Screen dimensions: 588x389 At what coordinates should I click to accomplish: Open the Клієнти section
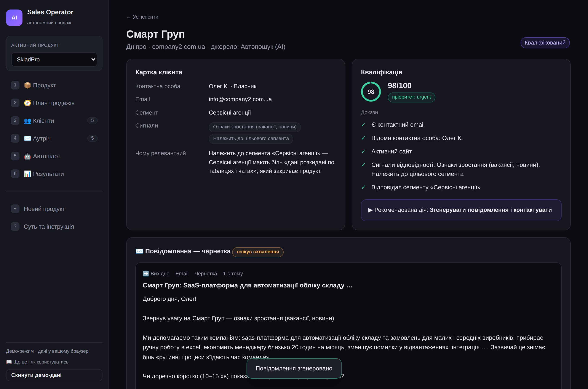(54, 121)
